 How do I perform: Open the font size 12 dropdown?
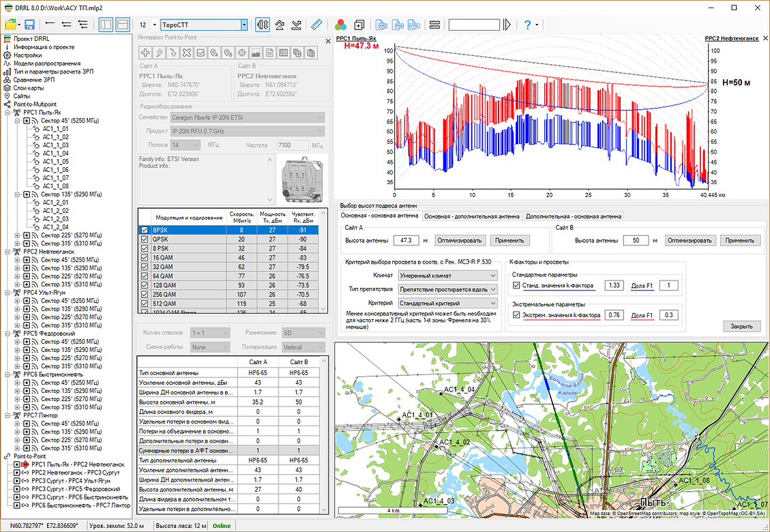click(154, 25)
